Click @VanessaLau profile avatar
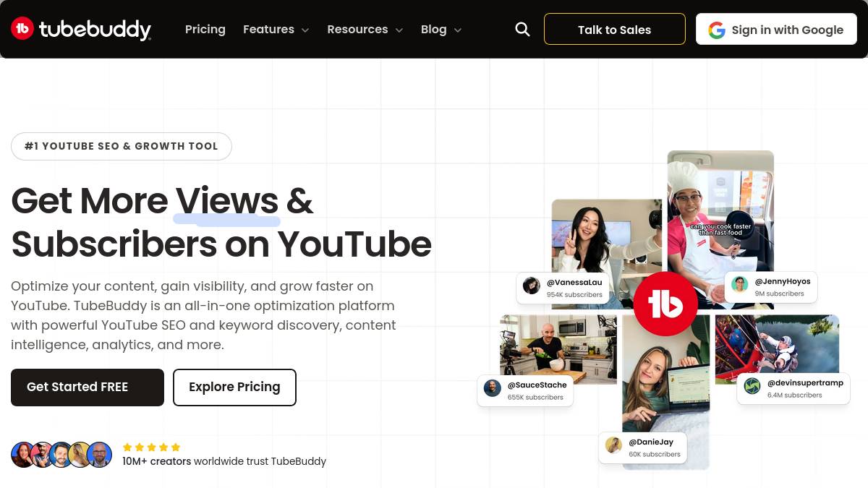Screen dimensions: 868x488 click(x=532, y=286)
